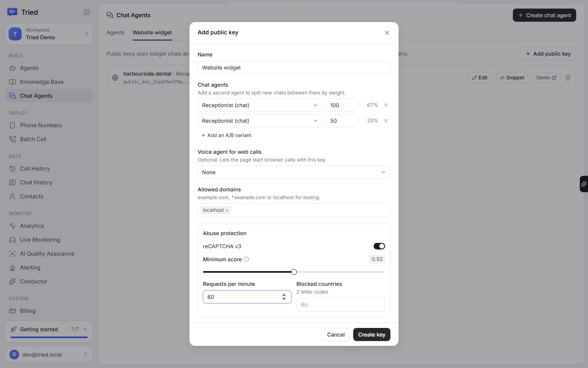This screenshot has height=368, width=588.
Task: Open Phone Numbers page
Action: click(x=49, y=125)
